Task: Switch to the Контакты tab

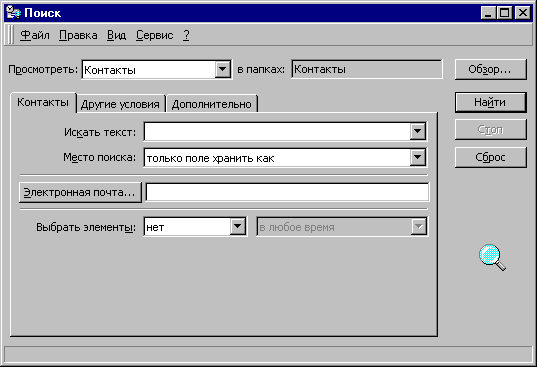Action: (x=43, y=102)
